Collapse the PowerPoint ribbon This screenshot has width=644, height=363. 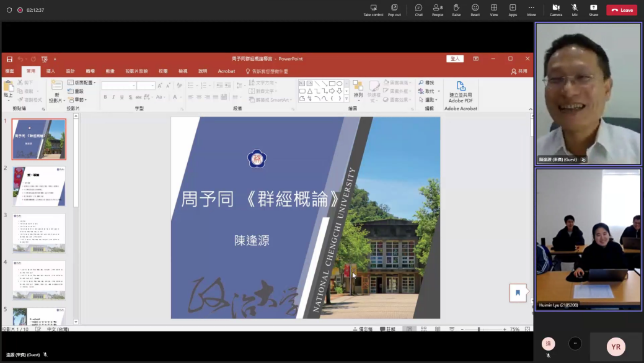click(531, 109)
